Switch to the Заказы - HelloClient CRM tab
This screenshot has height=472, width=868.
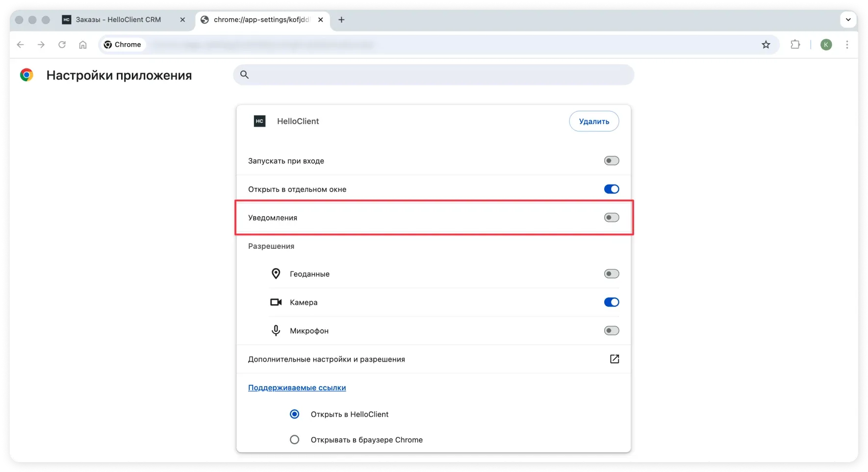tap(118, 20)
